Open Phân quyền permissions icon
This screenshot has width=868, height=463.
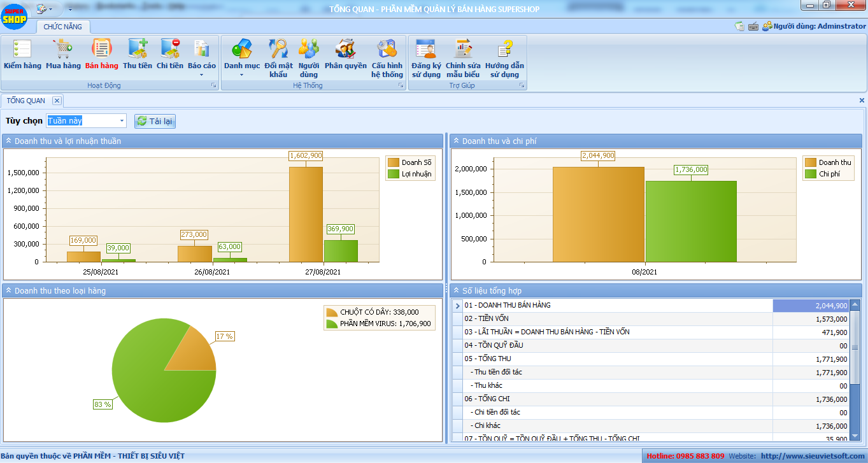point(345,49)
